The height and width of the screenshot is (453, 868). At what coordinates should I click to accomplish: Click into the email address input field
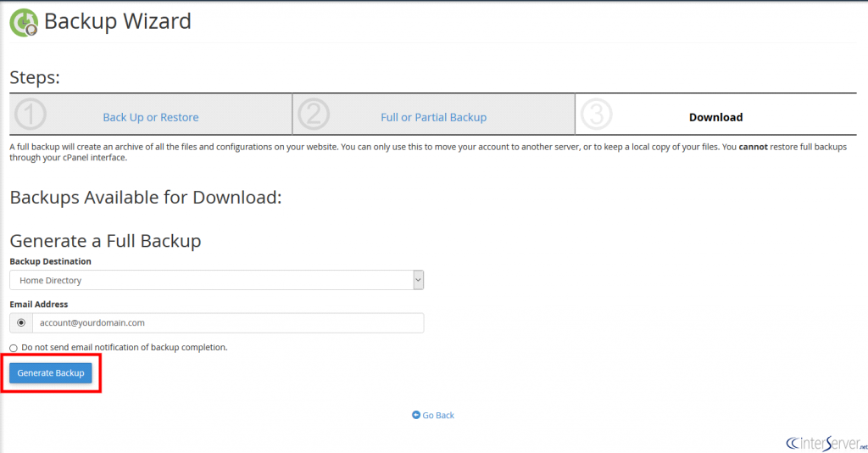(227, 322)
